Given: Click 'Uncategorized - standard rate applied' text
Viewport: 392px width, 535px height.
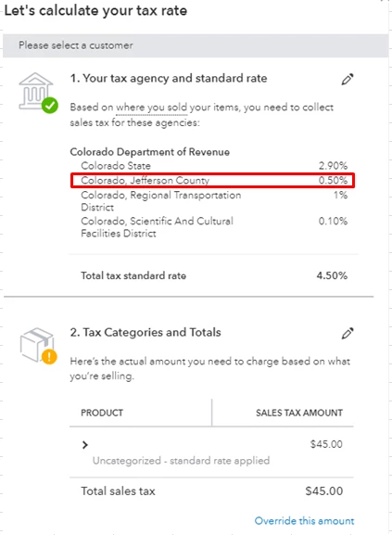Looking at the screenshot, I should (181, 461).
